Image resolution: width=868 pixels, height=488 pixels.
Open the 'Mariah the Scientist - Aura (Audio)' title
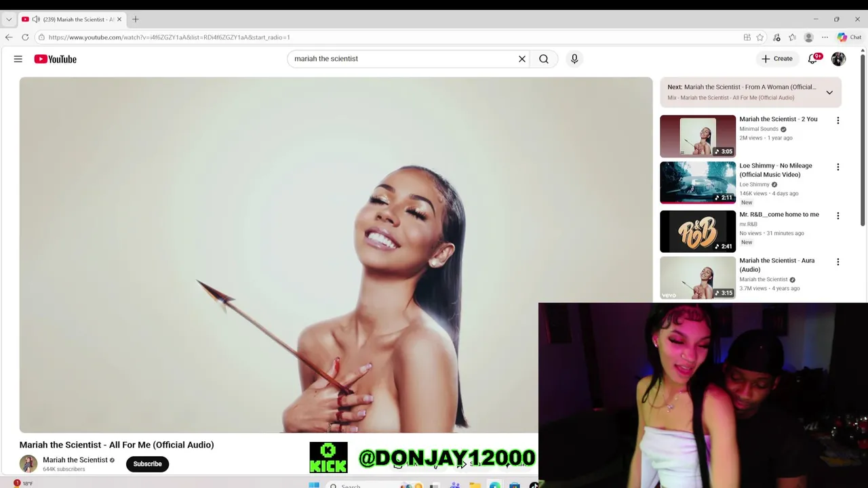point(777,265)
